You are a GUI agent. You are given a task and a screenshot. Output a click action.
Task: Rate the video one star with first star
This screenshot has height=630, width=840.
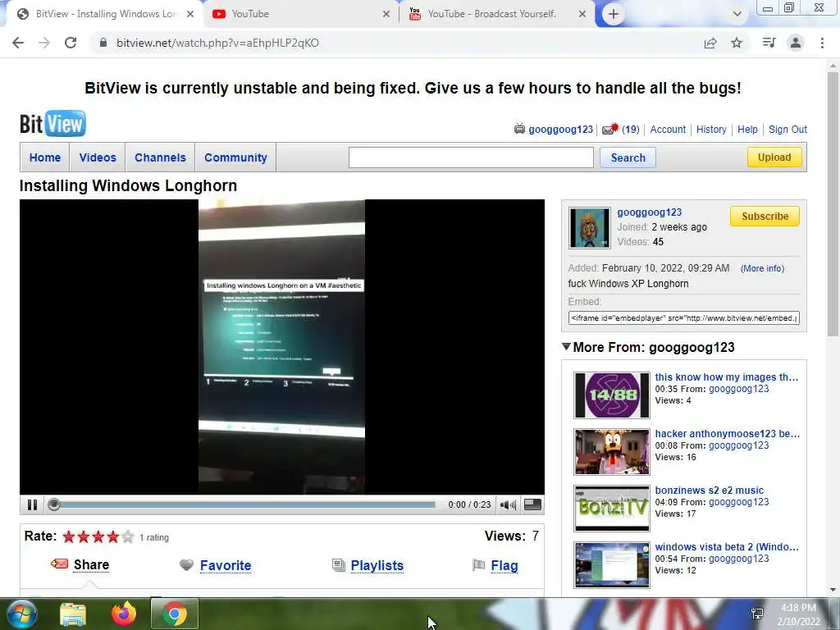pos(69,536)
